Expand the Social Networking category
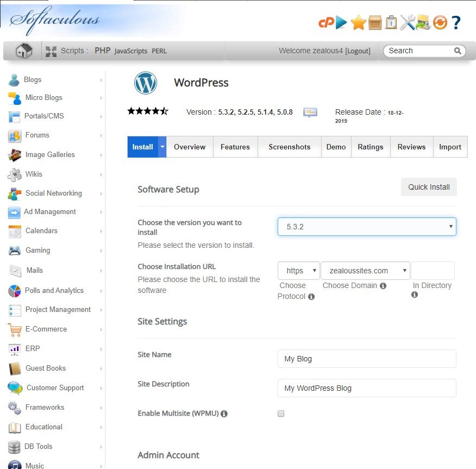Image resolution: width=476 pixels, height=469 pixels. coord(101,193)
